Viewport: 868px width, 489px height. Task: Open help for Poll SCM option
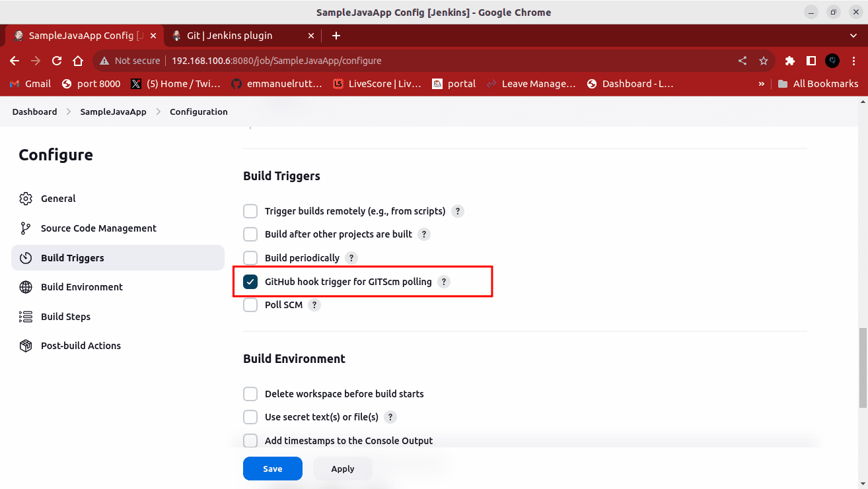314,305
